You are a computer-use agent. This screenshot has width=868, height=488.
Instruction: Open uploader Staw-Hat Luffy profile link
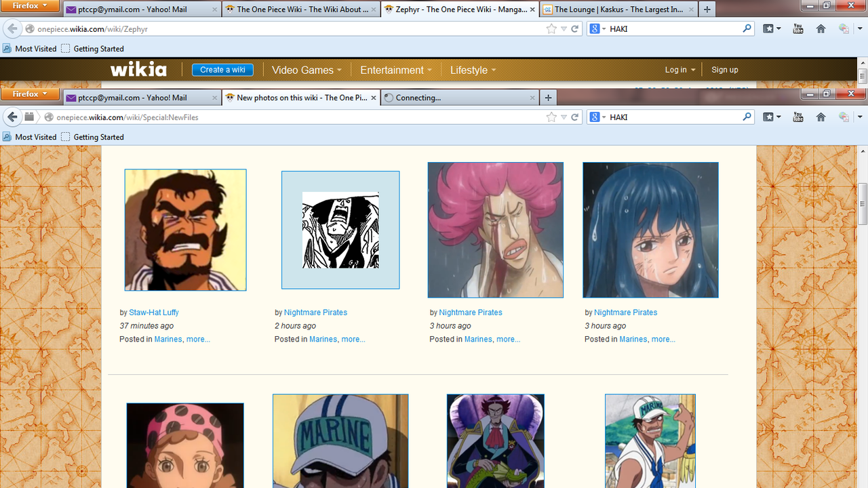pos(154,312)
